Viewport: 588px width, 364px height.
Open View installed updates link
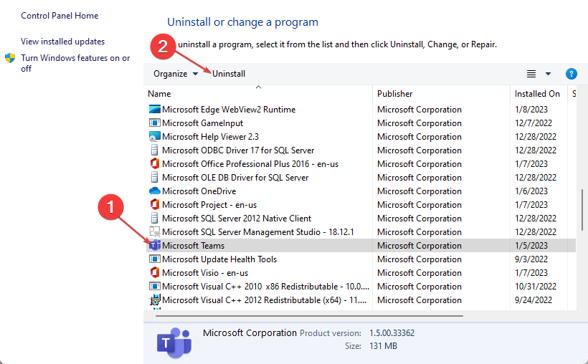coord(62,42)
